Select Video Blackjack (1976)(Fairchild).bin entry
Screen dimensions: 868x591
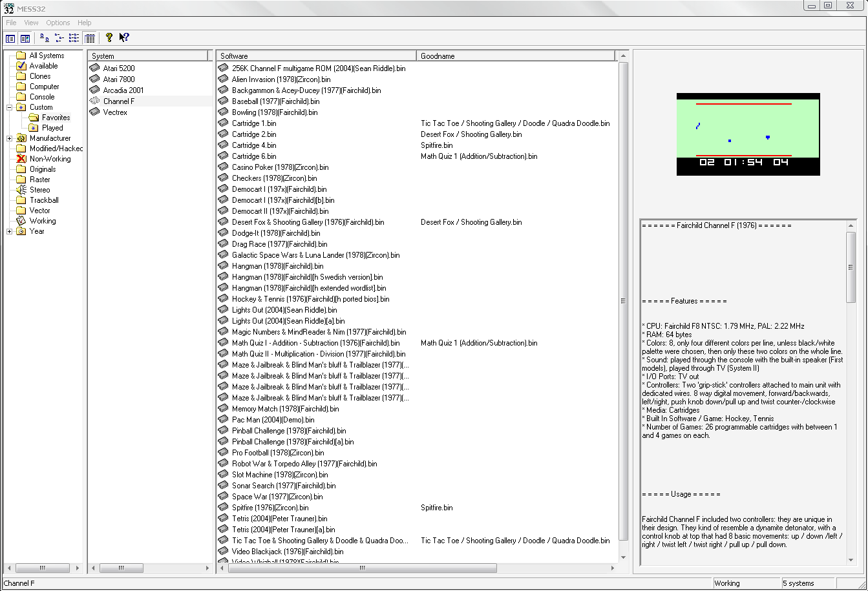point(288,551)
